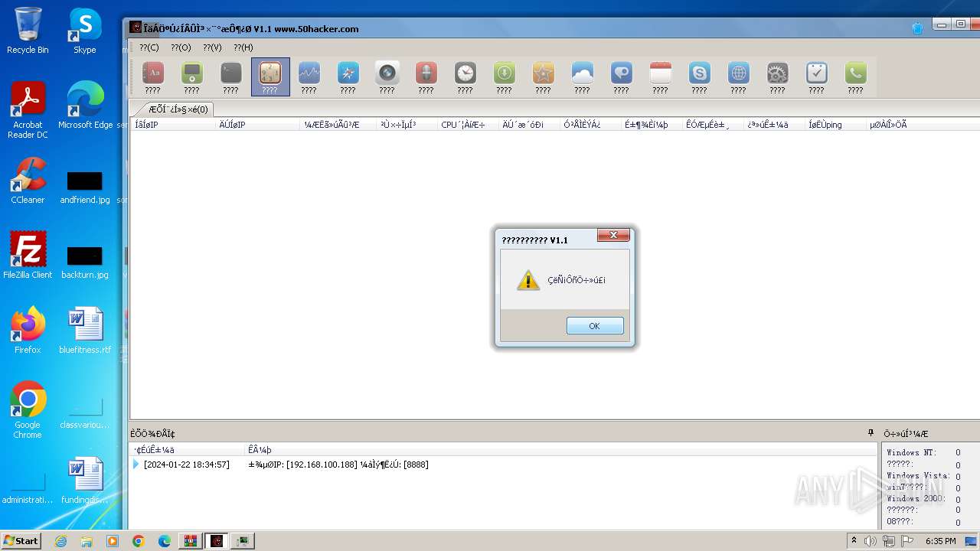
Task: Open Google Chrome desktop shortcut
Action: pyautogui.click(x=28, y=410)
